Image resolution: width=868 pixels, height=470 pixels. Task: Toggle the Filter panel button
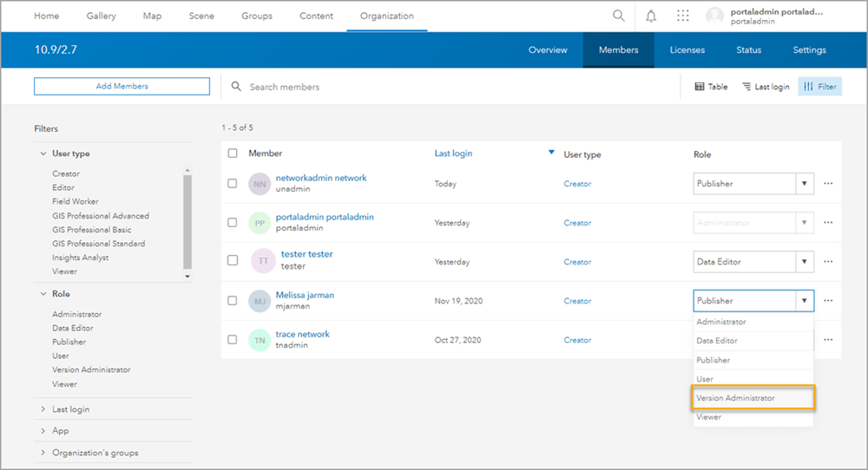point(819,87)
